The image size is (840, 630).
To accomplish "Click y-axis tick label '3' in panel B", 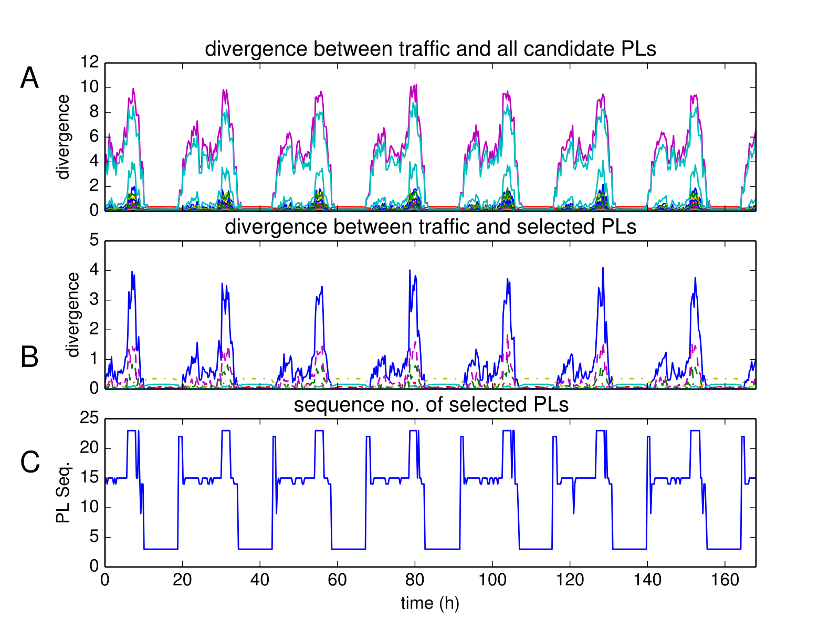I will click(x=94, y=300).
